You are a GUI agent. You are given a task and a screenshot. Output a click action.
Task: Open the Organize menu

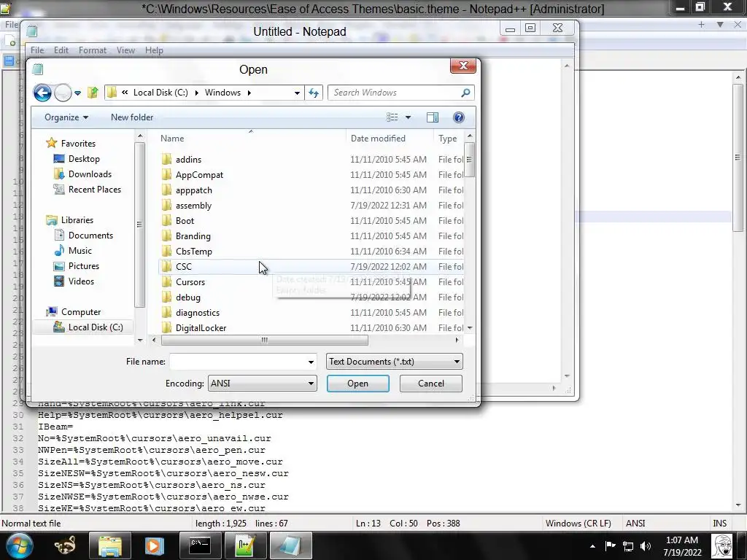pos(66,117)
